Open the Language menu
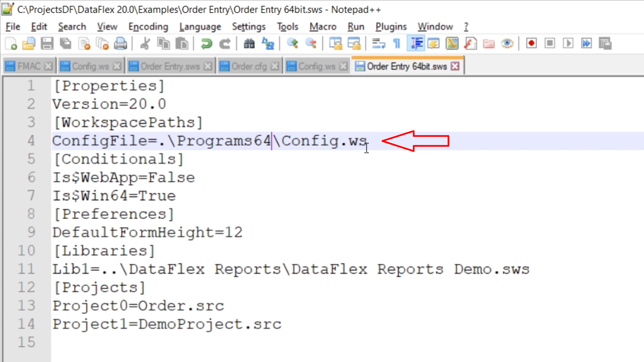Viewport: 644px width, 362px height. click(x=200, y=26)
